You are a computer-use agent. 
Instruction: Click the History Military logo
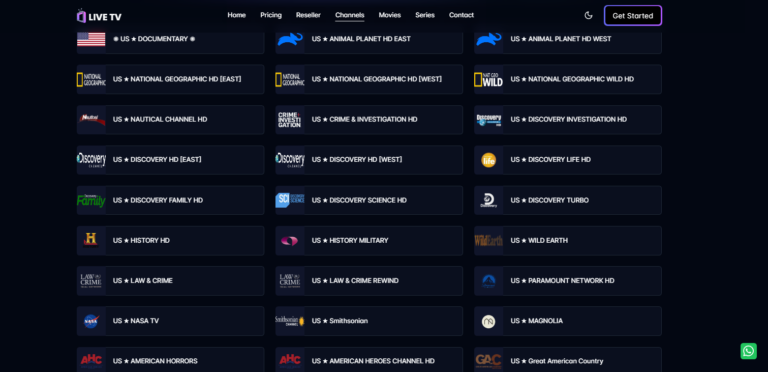[x=289, y=241]
